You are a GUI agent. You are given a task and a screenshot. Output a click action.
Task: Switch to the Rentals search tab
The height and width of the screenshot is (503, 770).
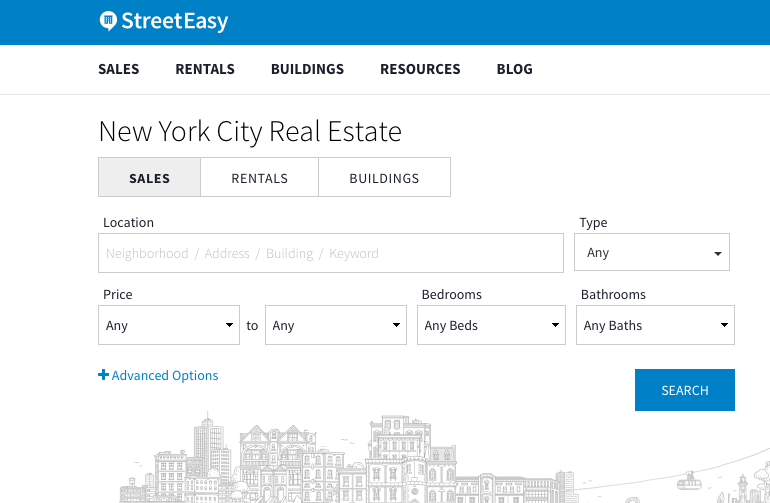coord(260,178)
